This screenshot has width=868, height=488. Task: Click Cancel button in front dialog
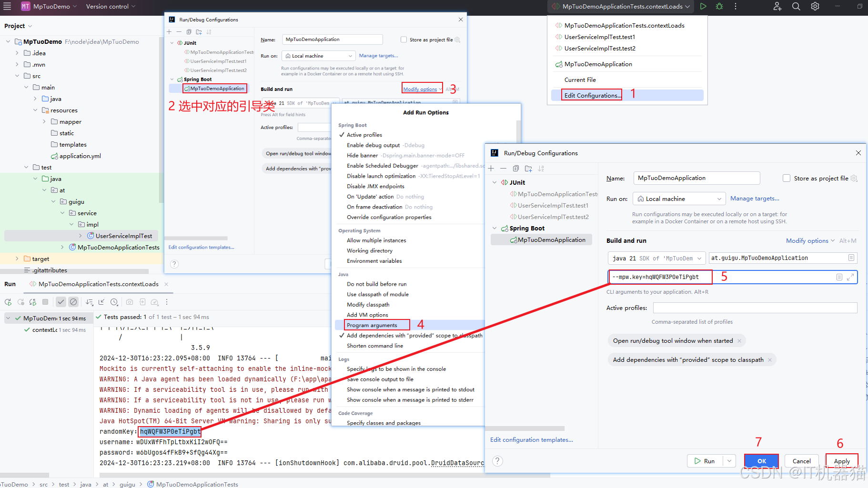[801, 461]
